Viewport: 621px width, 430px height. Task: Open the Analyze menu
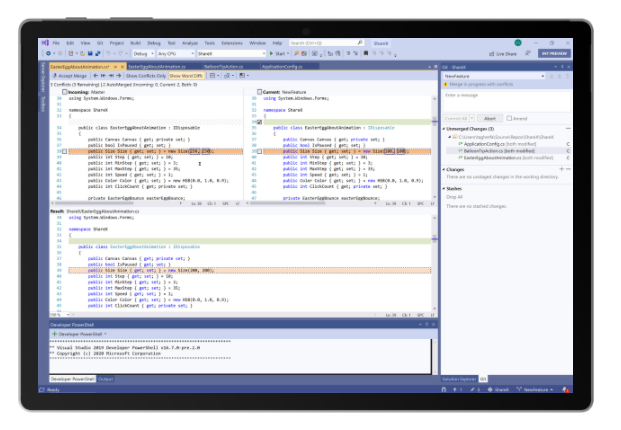pos(190,43)
